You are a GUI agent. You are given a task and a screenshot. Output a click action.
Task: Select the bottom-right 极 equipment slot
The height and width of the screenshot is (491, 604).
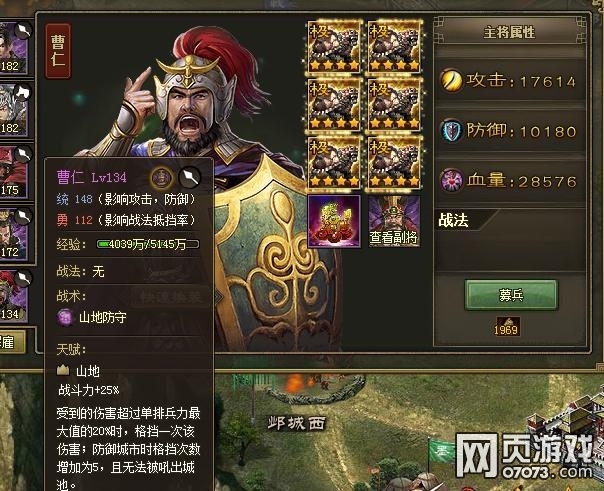[x=394, y=163]
